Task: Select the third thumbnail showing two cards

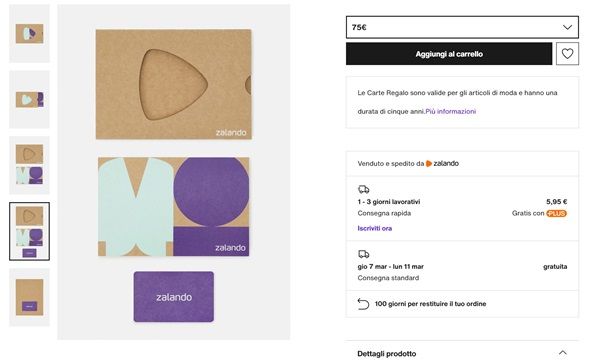Action: 30,165
